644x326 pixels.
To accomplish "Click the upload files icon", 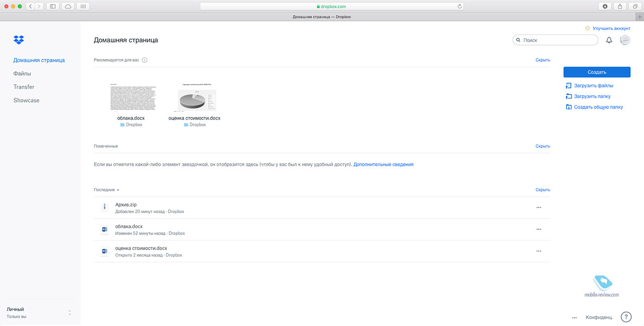I will [569, 86].
